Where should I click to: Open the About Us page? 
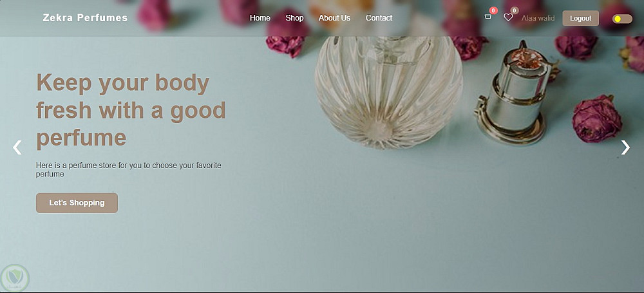pos(334,18)
